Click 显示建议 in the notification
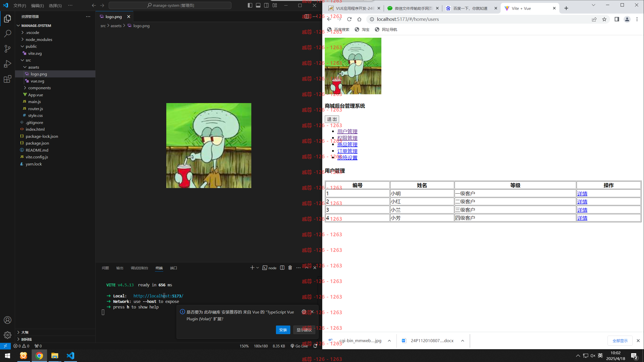 [x=304, y=330]
